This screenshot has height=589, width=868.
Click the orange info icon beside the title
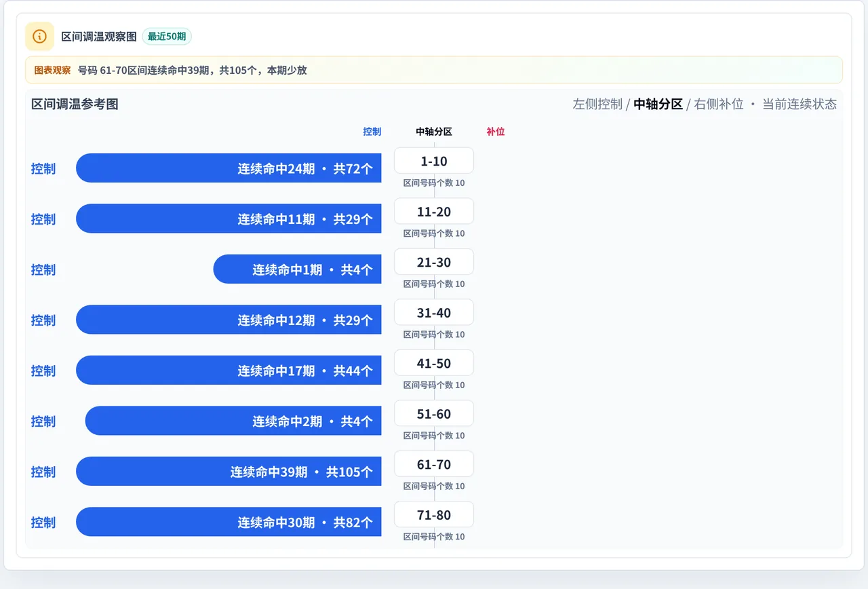tap(39, 36)
